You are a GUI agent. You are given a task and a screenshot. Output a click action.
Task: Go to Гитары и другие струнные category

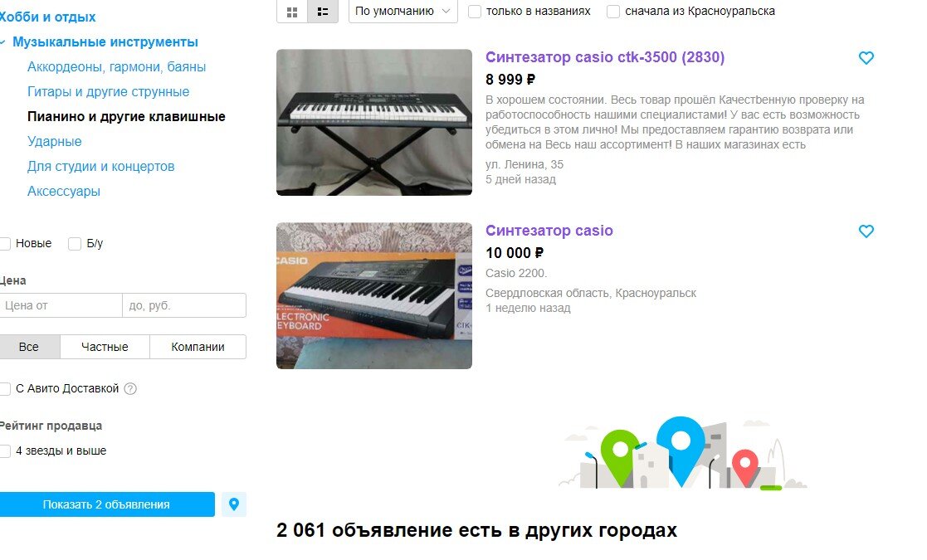point(108,91)
